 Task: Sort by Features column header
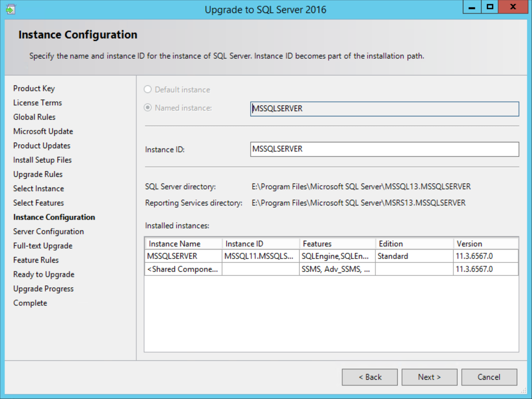(337, 244)
